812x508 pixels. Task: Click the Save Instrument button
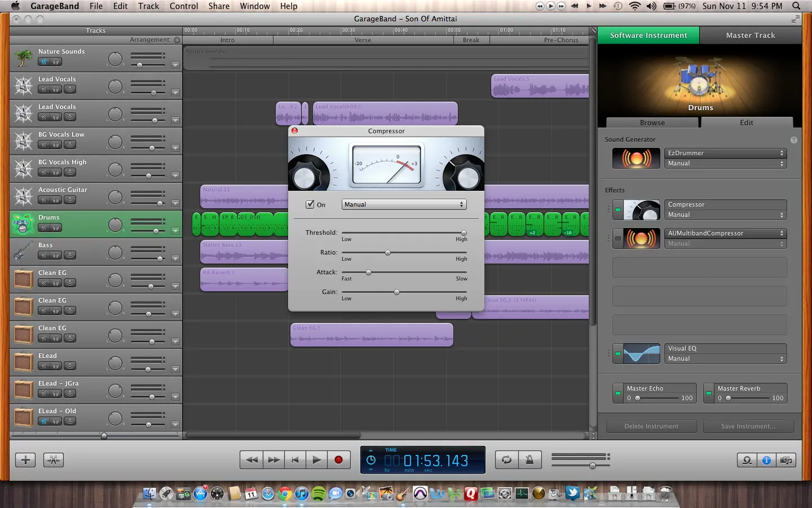coord(748,426)
